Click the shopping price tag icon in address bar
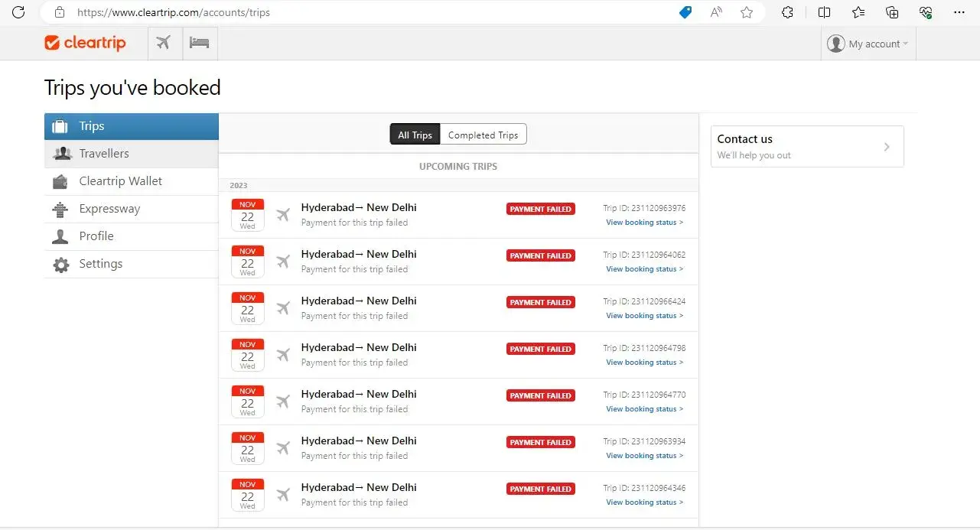Viewport: 980px width, 530px height. click(x=685, y=12)
